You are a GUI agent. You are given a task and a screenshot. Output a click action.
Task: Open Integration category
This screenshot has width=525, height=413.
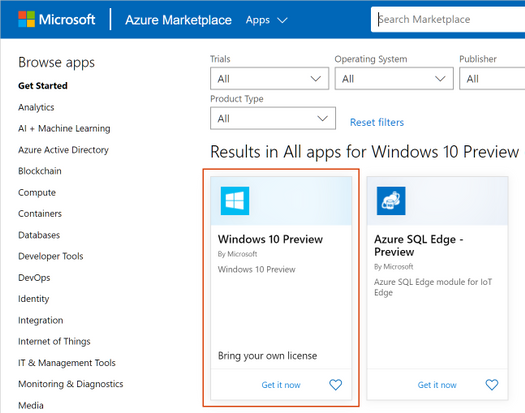coord(41,320)
